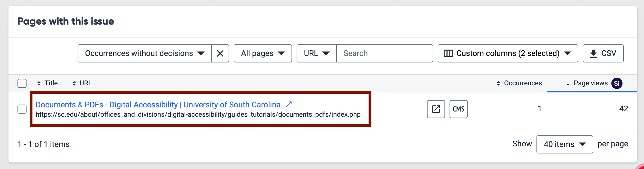Click the open-in-new-window icon on the row
Image resolution: width=644 pixels, height=169 pixels.
tap(436, 109)
